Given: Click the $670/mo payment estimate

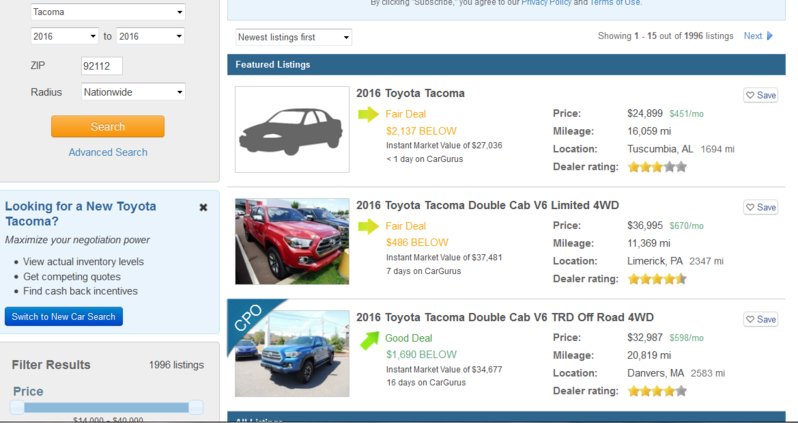Looking at the screenshot, I should tap(687, 226).
